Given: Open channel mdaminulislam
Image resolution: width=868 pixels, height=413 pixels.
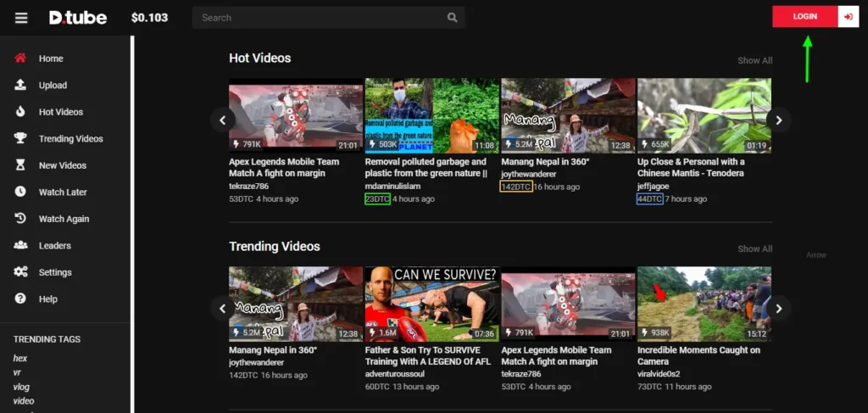Looking at the screenshot, I should [x=392, y=186].
